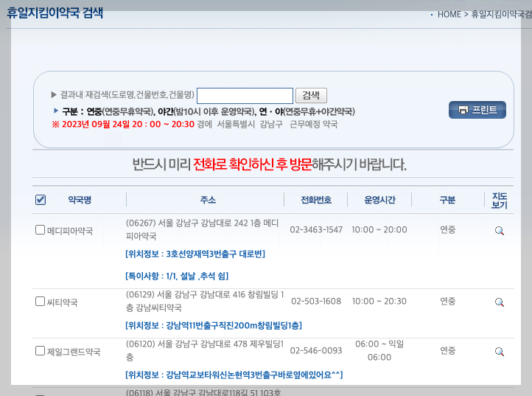Click the 전화로 확인하신 후 방문 notice

tap(253, 164)
